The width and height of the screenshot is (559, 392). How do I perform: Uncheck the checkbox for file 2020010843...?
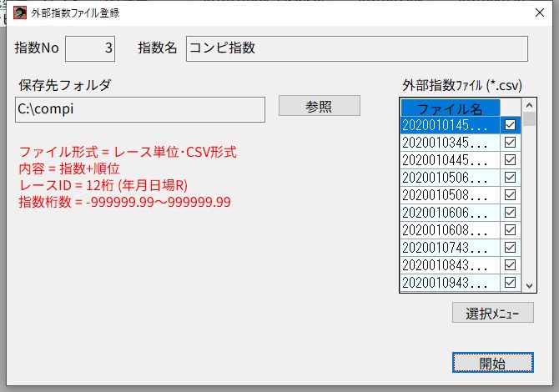coord(510,264)
